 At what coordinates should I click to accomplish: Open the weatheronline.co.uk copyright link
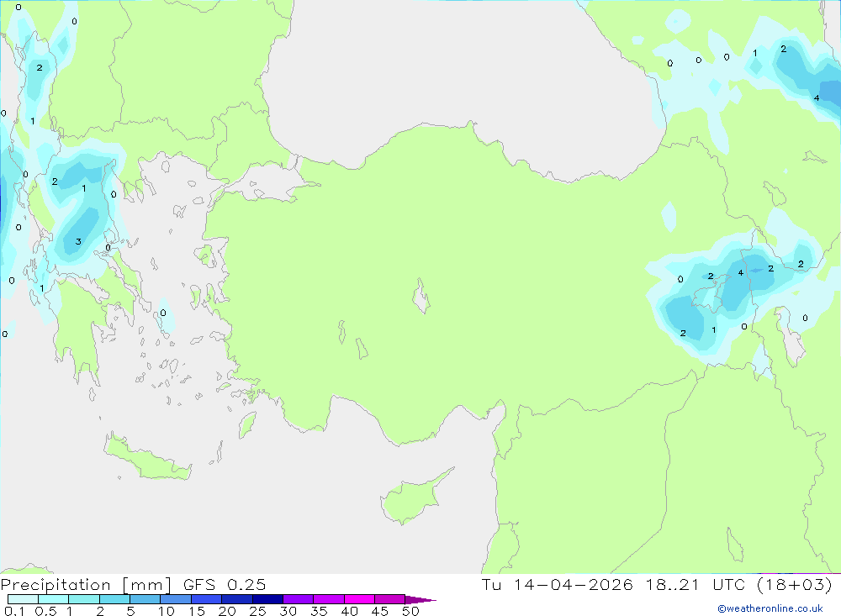coord(770,608)
